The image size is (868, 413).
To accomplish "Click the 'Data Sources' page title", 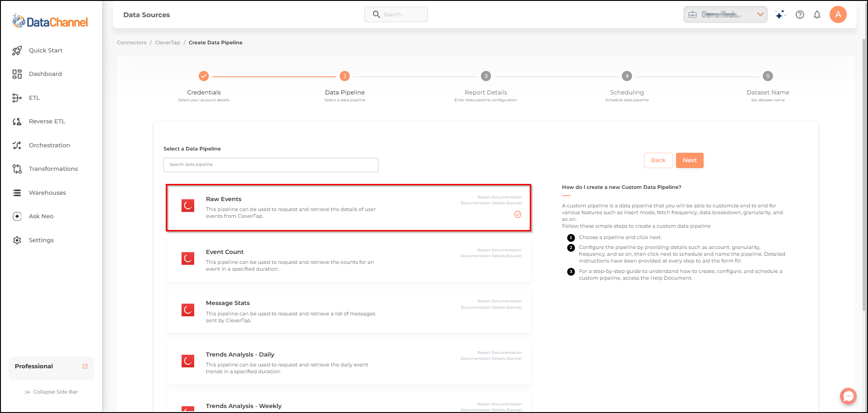I will 146,15.
